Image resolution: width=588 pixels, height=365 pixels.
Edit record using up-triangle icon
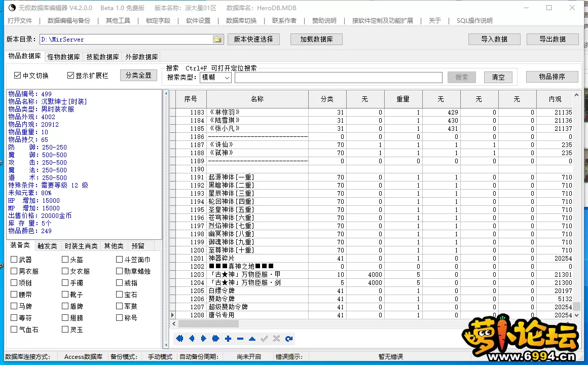point(252,339)
